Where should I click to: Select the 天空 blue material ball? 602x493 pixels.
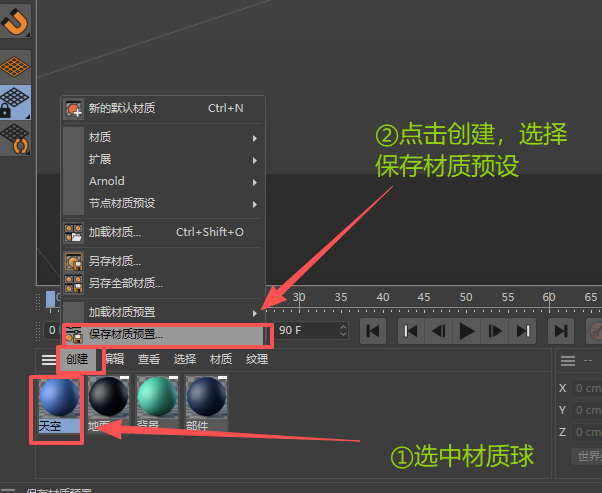click(59, 405)
